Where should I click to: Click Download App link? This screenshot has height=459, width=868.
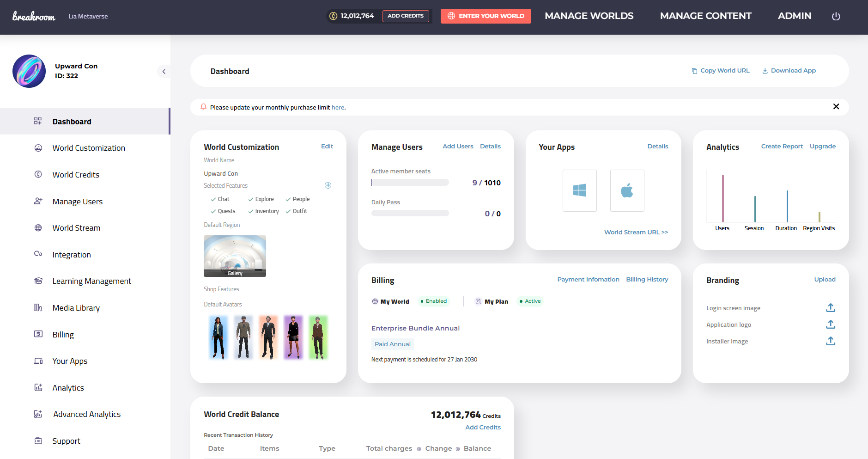tap(789, 71)
